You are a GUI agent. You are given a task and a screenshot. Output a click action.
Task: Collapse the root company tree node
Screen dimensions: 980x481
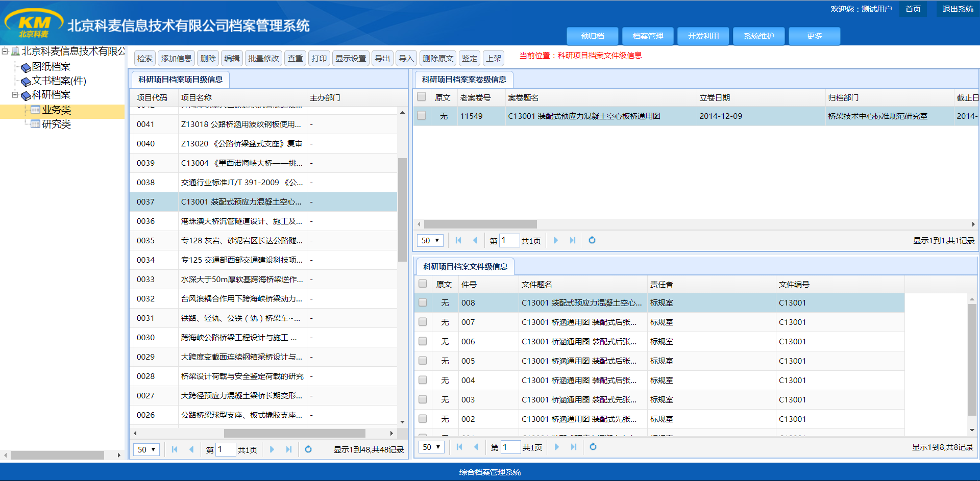coord(5,51)
